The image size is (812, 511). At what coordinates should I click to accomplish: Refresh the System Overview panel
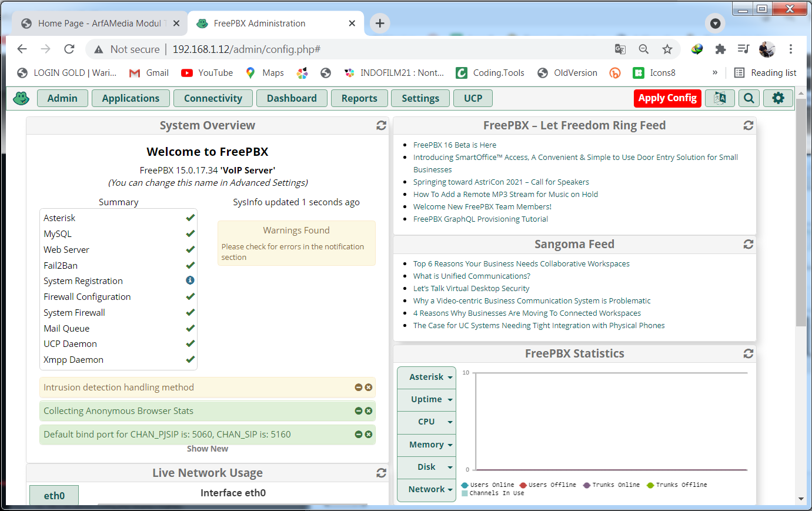tap(381, 125)
